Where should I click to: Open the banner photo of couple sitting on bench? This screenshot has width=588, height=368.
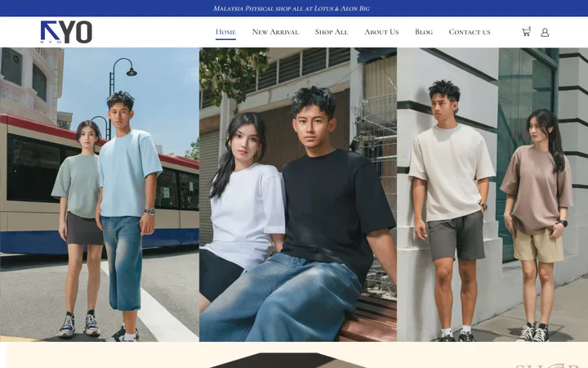pos(298,195)
